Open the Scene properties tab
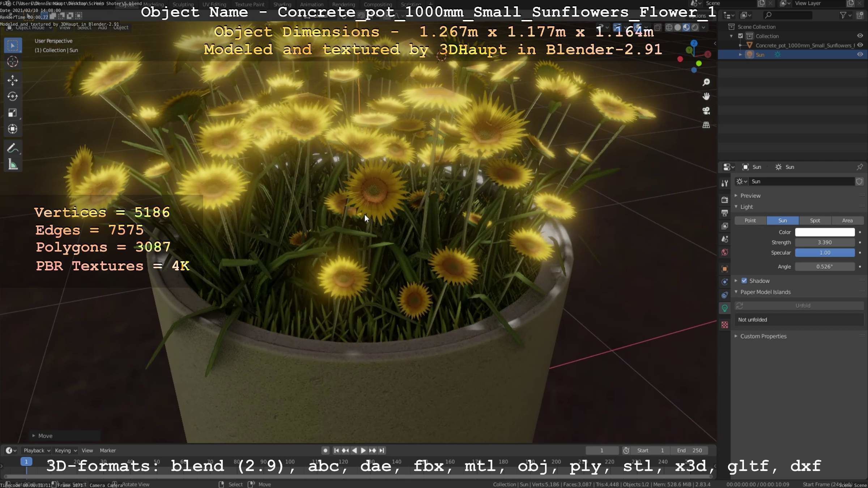The image size is (868, 488). pyautogui.click(x=724, y=239)
